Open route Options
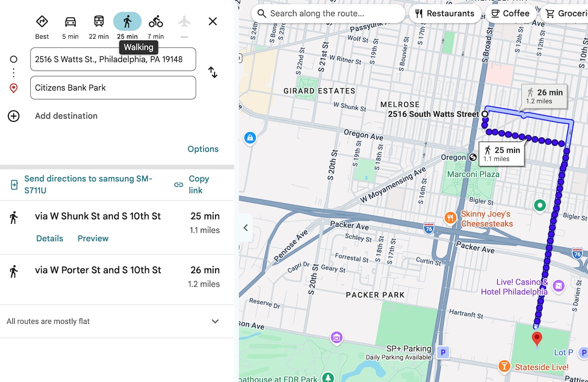Image resolution: width=588 pixels, height=382 pixels. click(x=203, y=149)
